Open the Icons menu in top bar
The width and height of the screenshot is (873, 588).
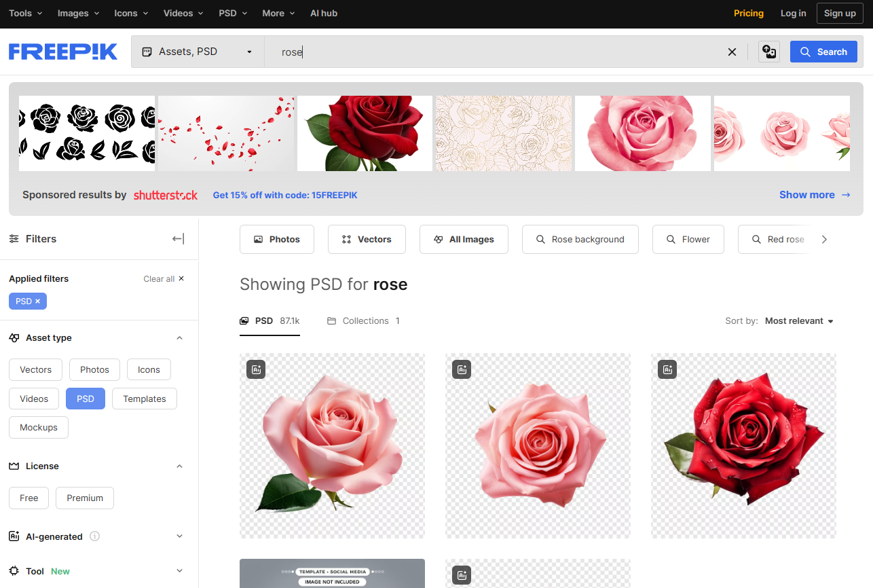[x=131, y=13]
